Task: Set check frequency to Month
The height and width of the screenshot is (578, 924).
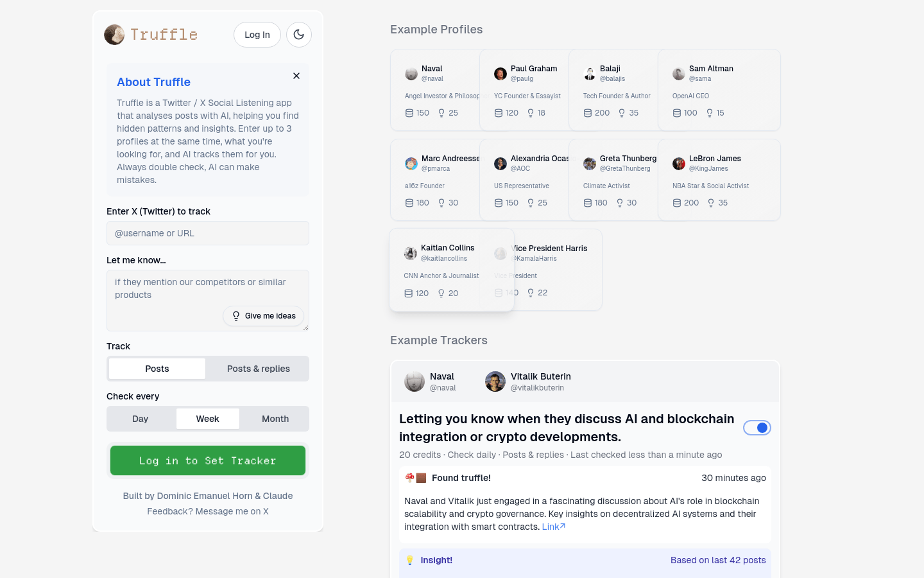Action: tap(275, 419)
